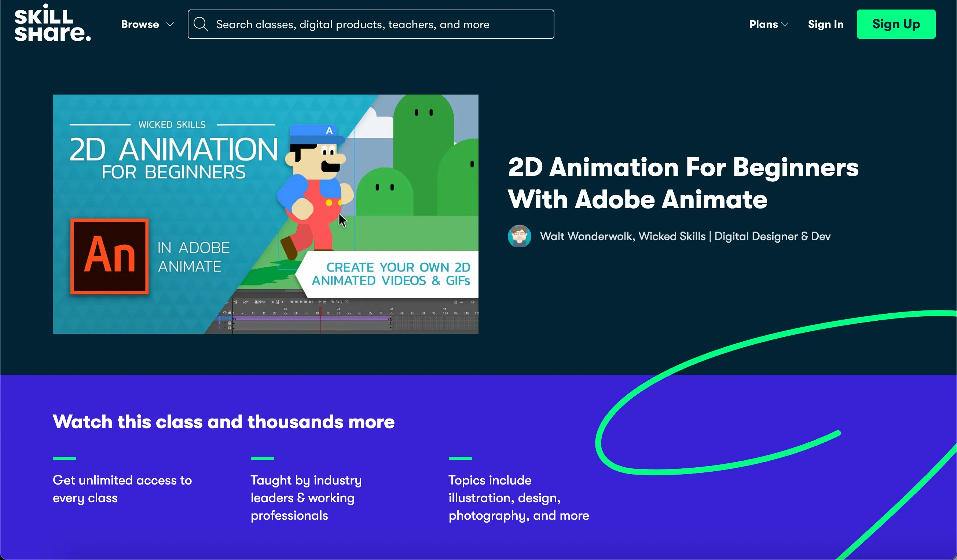Open the Browse menu
Image resolution: width=957 pixels, height=560 pixels.
[x=140, y=24]
